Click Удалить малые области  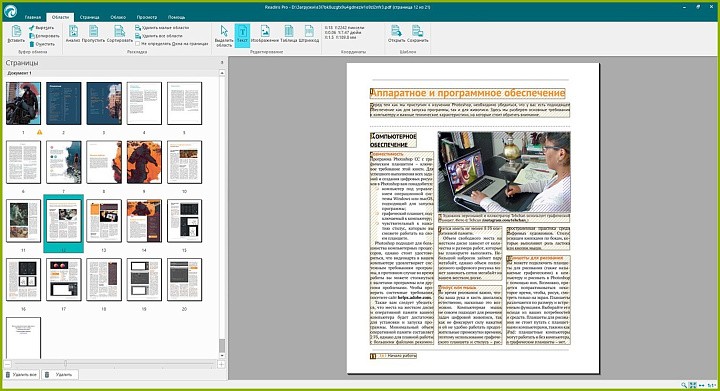162,28
